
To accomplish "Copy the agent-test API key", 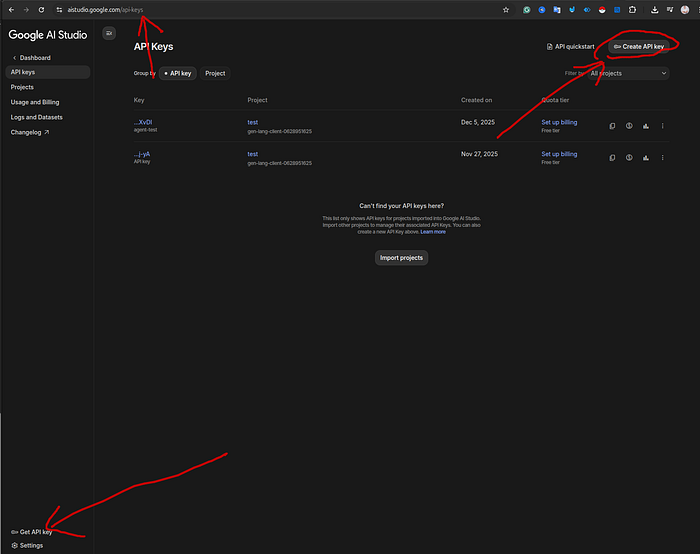I will click(612, 126).
